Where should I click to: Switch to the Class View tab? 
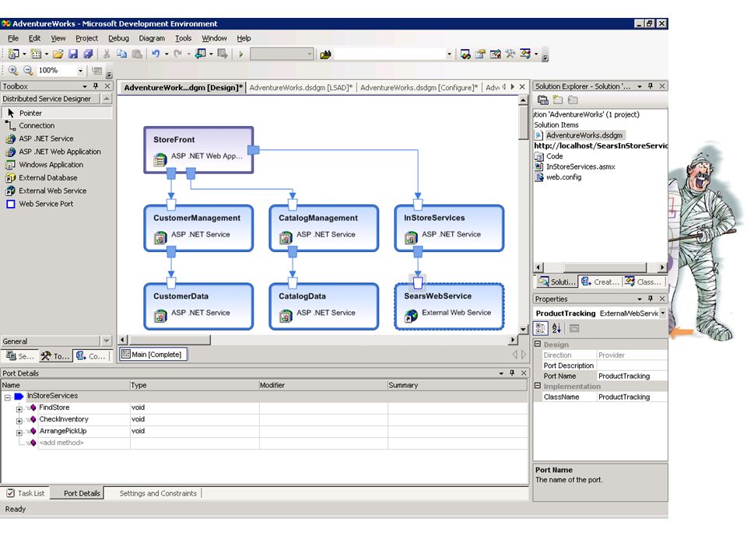tap(644, 282)
